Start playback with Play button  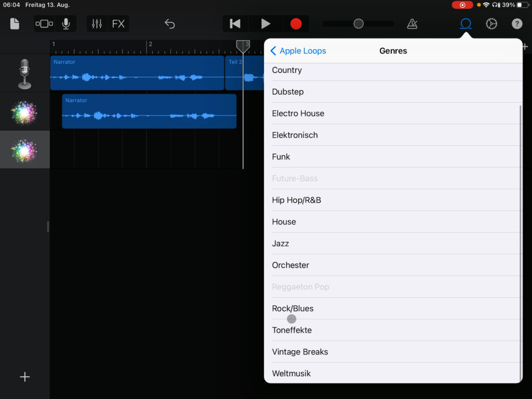pos(265,24)
